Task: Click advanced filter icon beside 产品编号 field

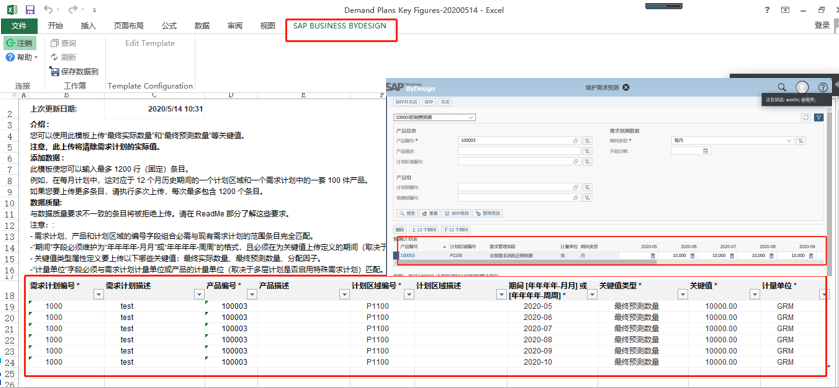Action: click(587, 140)
